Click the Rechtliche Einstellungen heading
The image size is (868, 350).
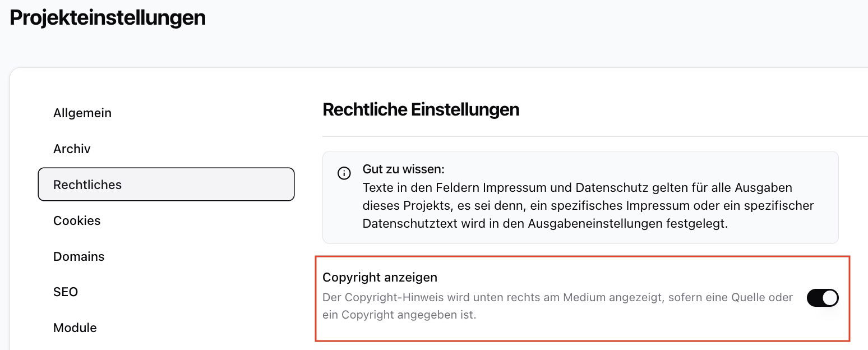(421, 109)
